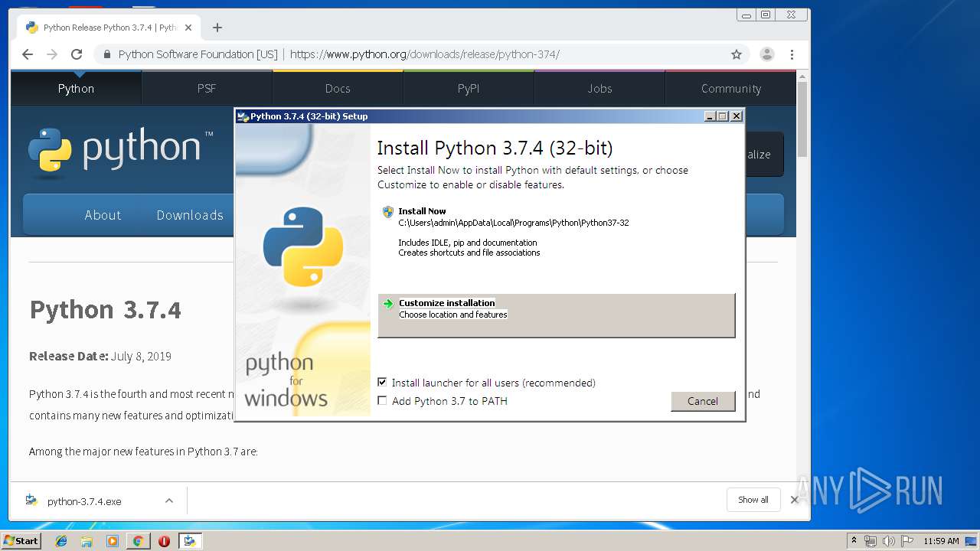
Task: Click the browser forward arrow
Action: point(52,54)
